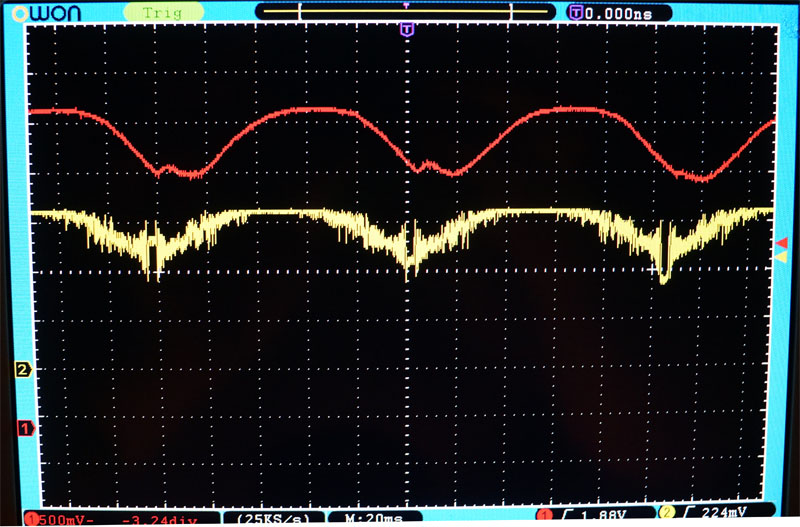Click the 0.000ns horizontal position readout
800x527 pixels.
pos(620,13)
